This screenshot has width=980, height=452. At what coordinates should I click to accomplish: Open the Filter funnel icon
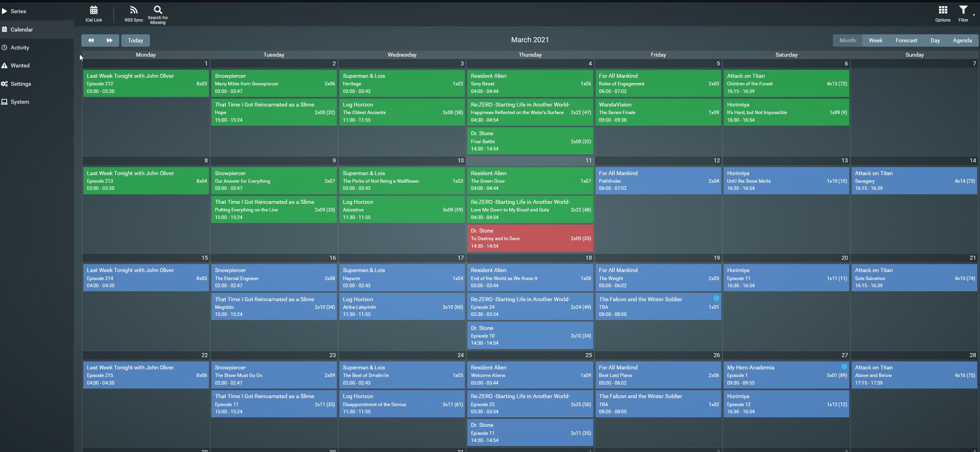coord(963,10)
